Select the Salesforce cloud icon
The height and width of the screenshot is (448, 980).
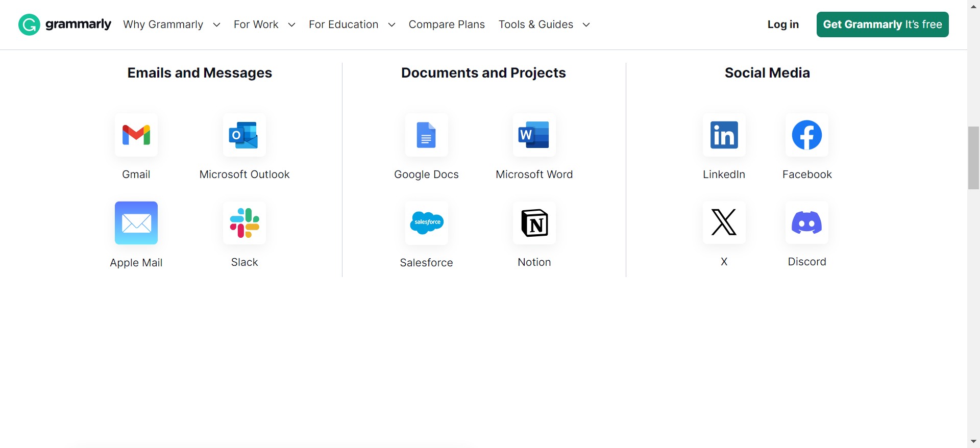(x=426, y=223)
